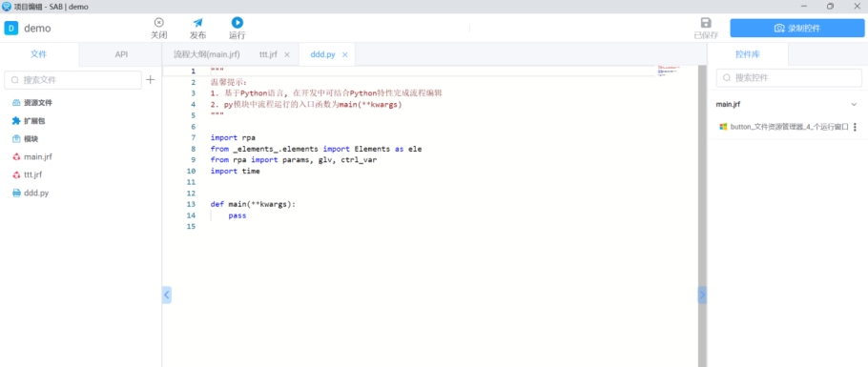Open the 资源文件 folder

[x=39, y=103]
